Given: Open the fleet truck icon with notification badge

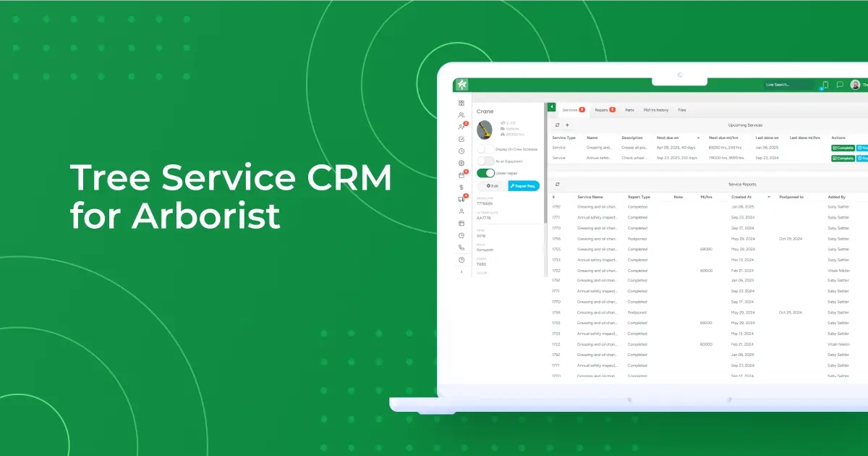Looking at the screenshot, I should pyautogui.click(x=461, y=199).
